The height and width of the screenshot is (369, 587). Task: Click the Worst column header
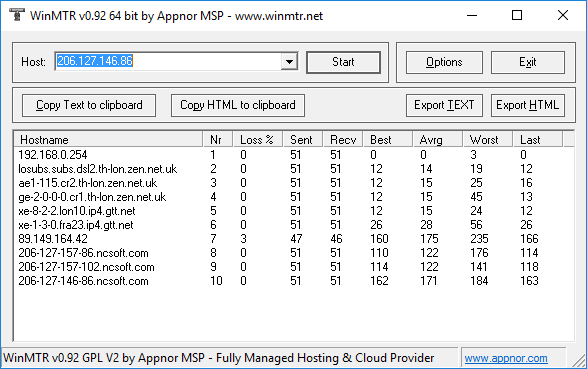coord(487,140)
